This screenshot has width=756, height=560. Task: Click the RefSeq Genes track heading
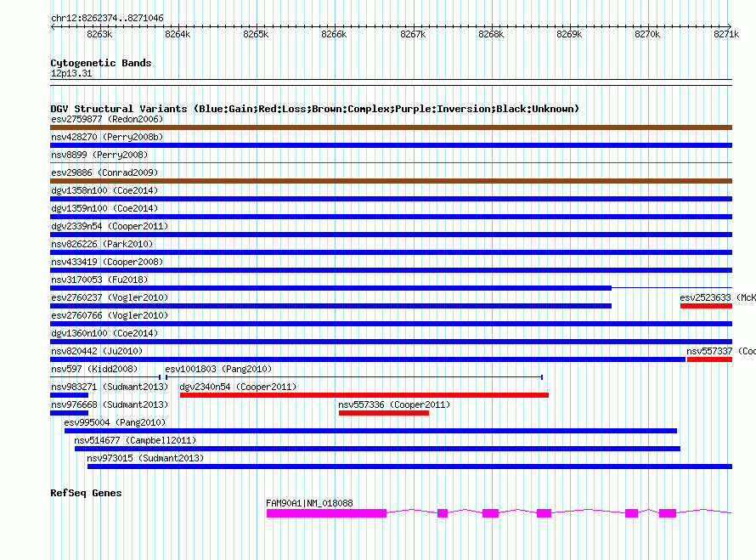[x=86, y=493]
